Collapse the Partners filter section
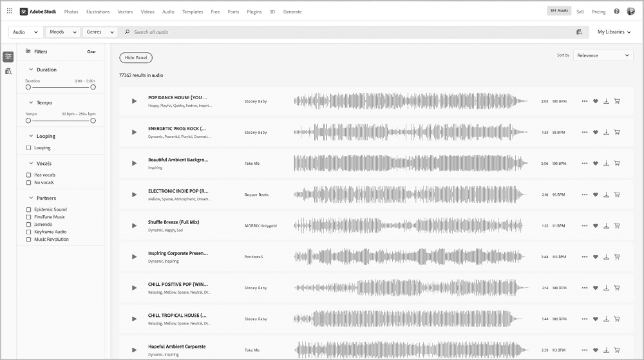 coord(31,198)
